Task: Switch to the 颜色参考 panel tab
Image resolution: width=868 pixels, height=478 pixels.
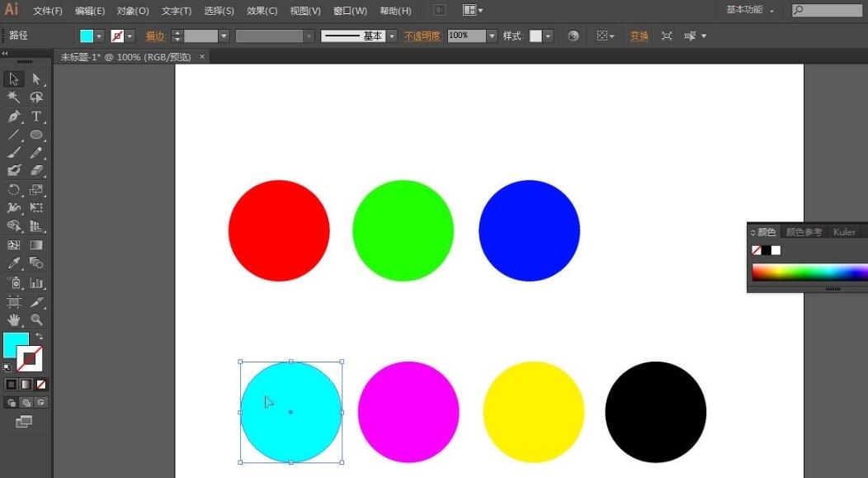Action: (x=804, y=232)
